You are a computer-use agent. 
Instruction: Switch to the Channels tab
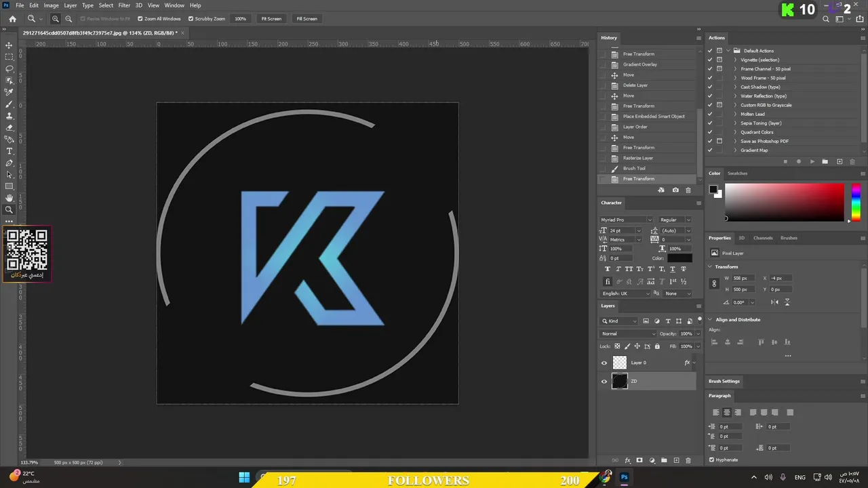coord(763,238)
